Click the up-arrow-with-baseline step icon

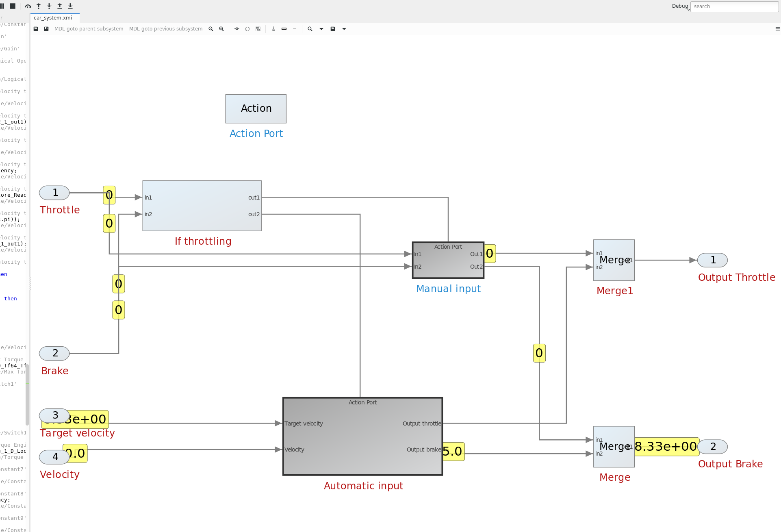tap(60, 6)
